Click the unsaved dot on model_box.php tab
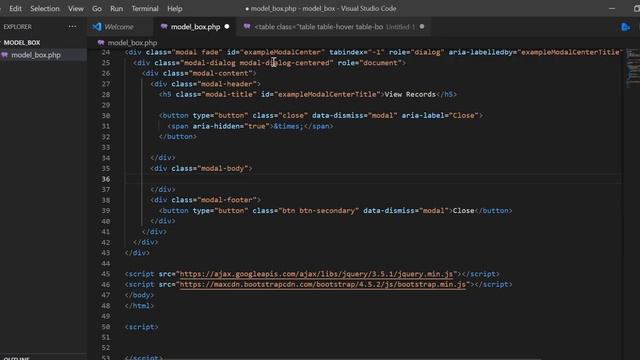 point(227,27)
